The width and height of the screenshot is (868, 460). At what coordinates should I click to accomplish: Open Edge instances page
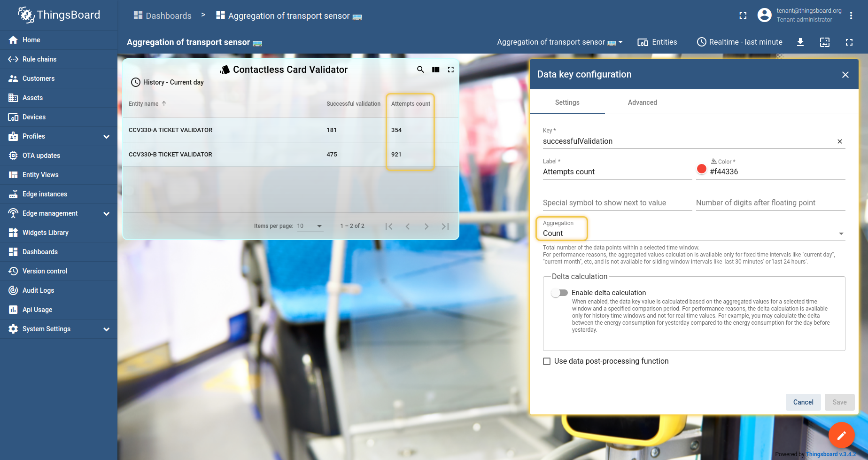tap(59, 194)
